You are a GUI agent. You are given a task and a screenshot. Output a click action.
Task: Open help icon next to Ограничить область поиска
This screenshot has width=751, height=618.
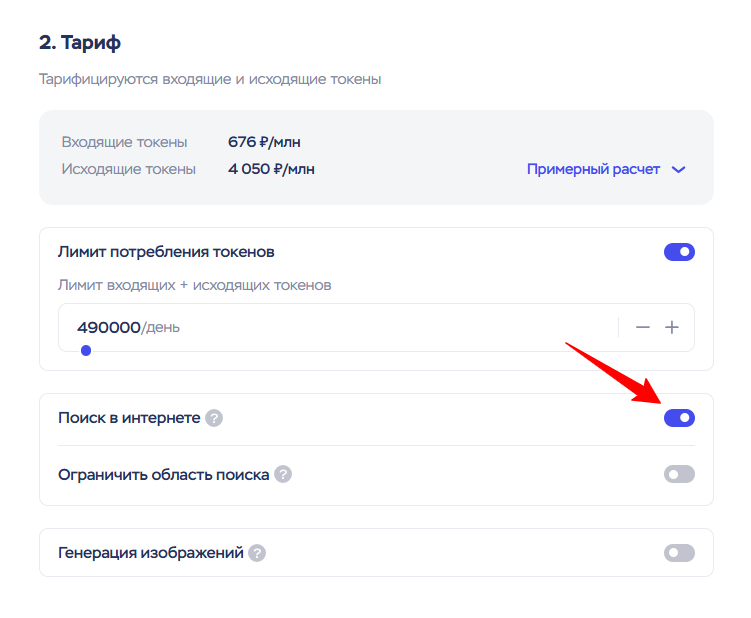[283, 475]
